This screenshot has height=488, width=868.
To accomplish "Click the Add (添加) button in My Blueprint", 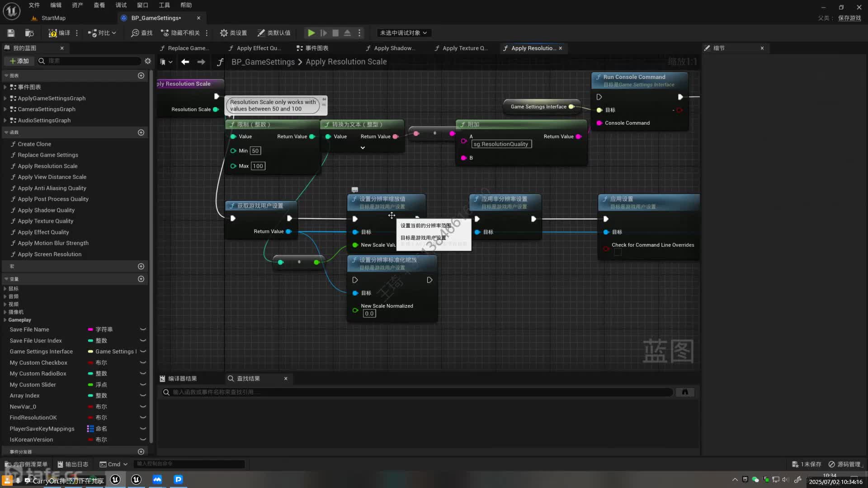I will point(19,61).
